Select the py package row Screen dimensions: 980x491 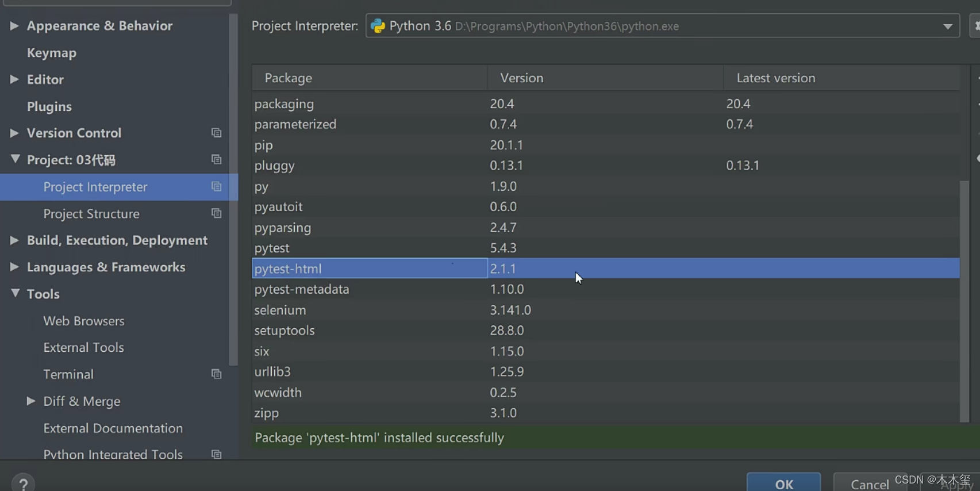point(606,186)
